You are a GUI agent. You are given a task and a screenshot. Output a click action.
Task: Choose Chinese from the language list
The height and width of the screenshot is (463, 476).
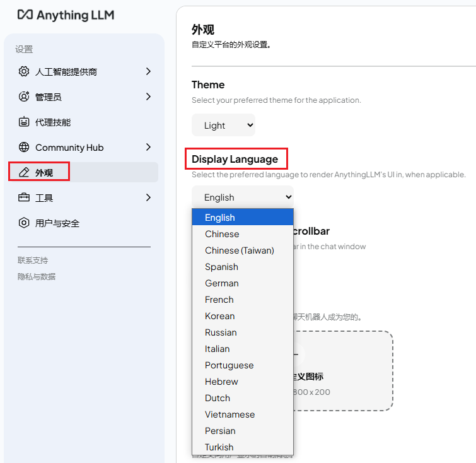[x=243, y=233]
